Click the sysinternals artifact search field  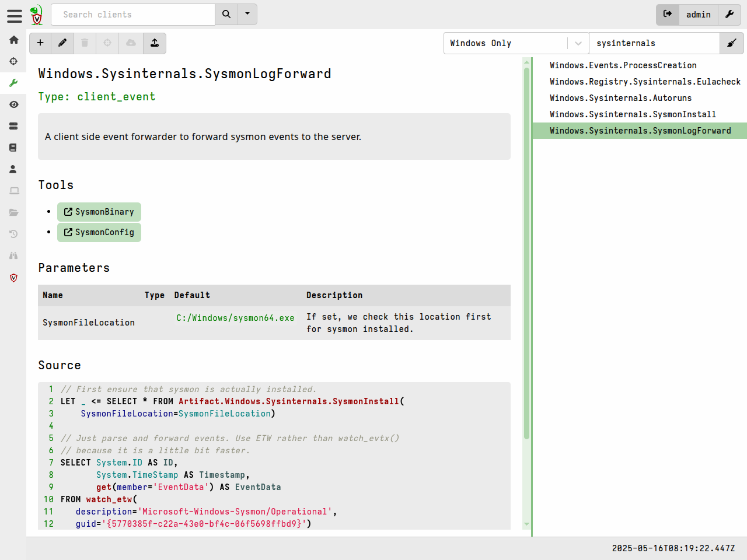coord(654,43)
